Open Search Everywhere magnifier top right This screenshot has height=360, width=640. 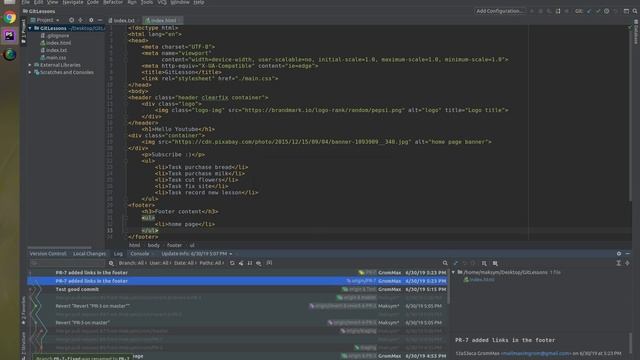pos(635,11)
